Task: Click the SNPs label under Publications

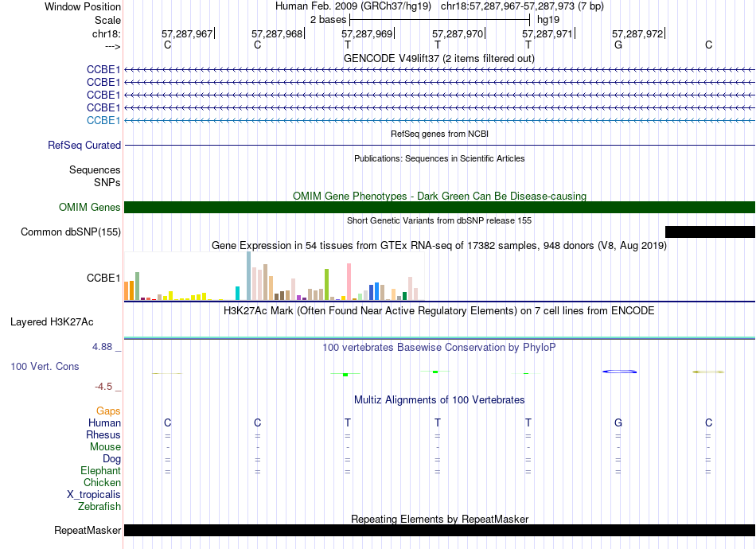Action: (107, 183)
